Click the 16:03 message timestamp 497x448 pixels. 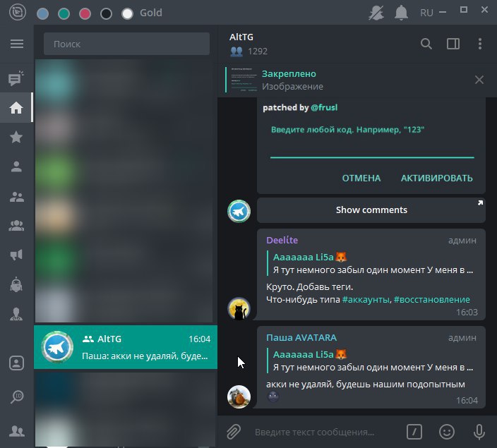(x=467, y=313)
